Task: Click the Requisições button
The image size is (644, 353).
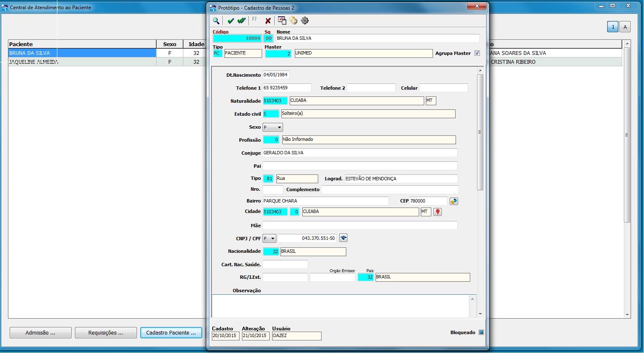Action: pos(106,333)
